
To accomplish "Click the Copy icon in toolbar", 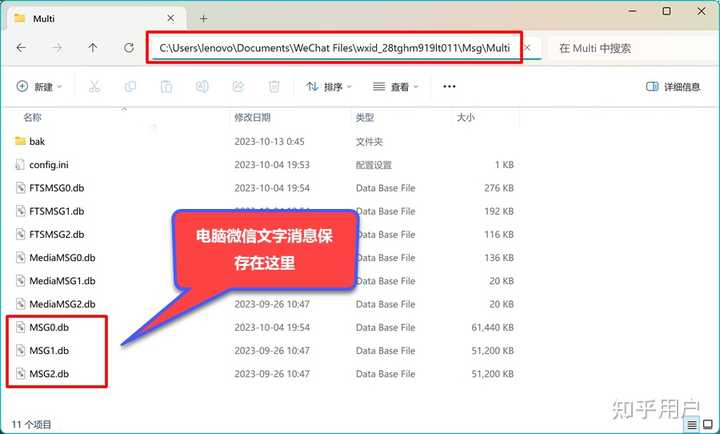I will pyautogui.click(x=130, y=86).
